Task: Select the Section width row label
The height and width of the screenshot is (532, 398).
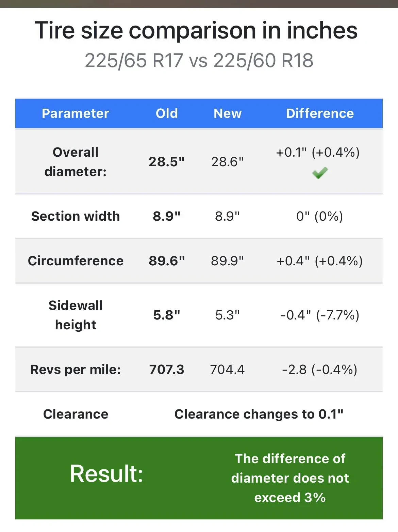Action: [76, 216]
